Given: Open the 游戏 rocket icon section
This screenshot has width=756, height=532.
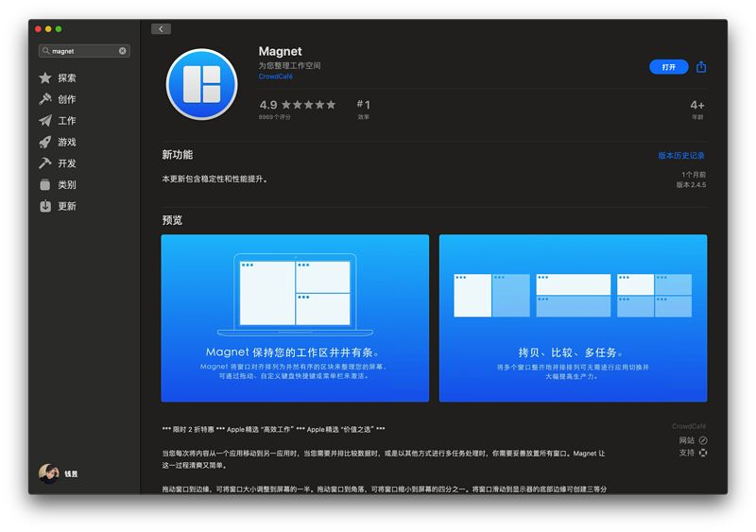Looking at the screenshot, I should 45,142.
